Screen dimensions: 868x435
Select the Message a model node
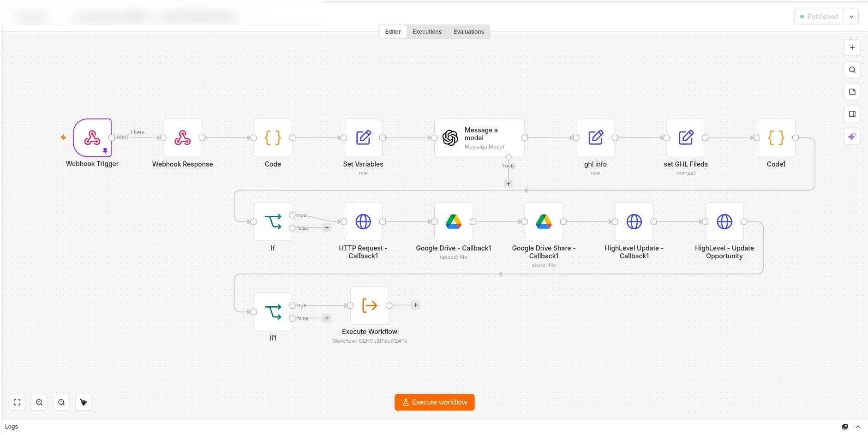(479, 138)
